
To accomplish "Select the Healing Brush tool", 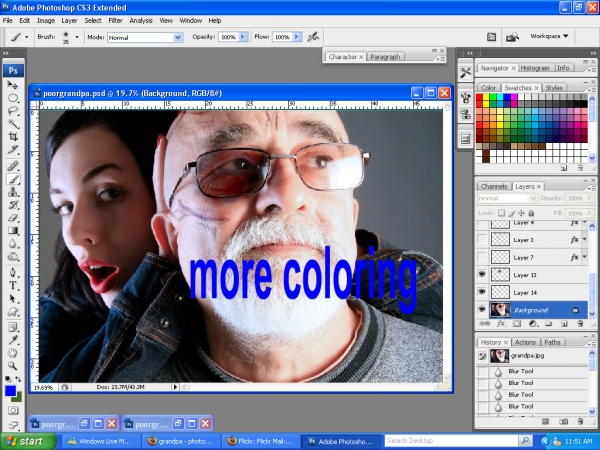I will (13, 166).
